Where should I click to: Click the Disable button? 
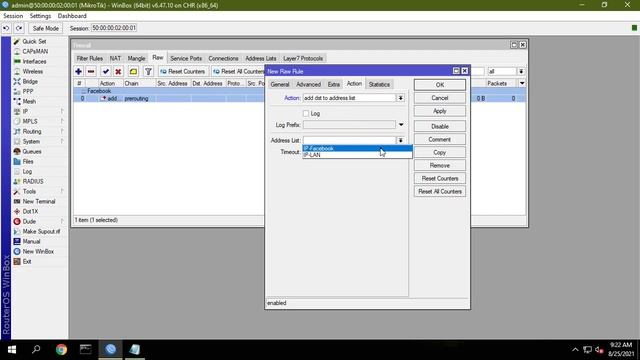click(440, 127)
